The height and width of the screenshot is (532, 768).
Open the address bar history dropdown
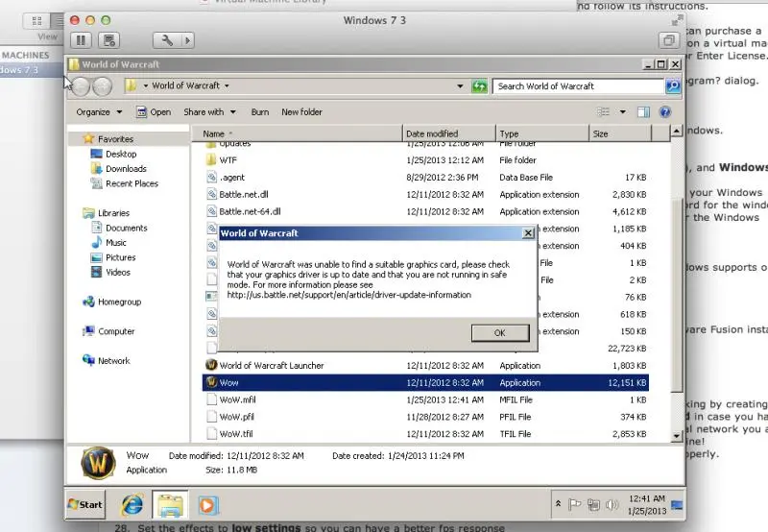(460, 86)
